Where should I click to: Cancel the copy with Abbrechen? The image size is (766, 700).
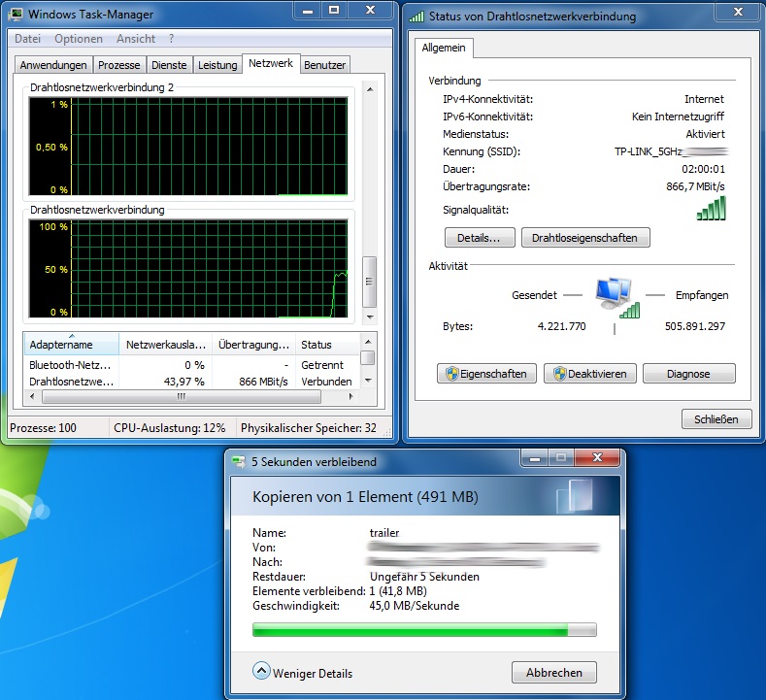point(553,672)
